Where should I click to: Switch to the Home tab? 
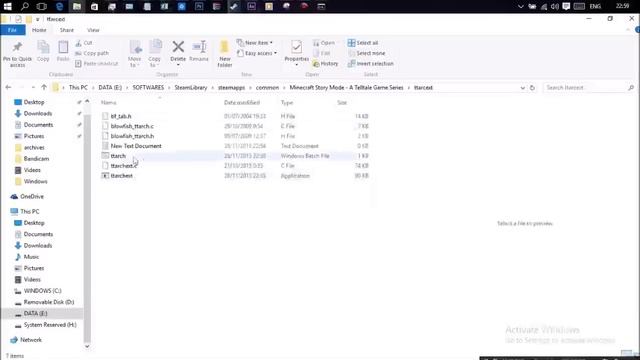pyautogui.click(x=39, y=30)
